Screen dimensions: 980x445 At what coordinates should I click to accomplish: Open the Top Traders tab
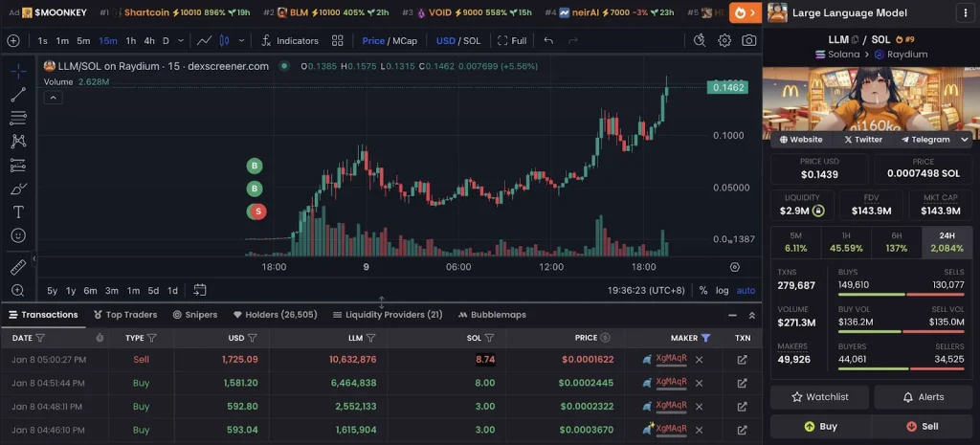coord(125,315)
